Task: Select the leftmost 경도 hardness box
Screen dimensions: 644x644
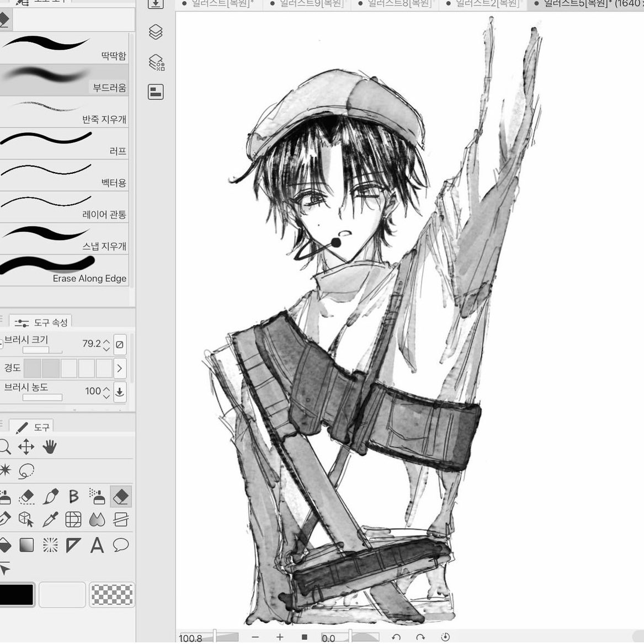Action: [x=33, y=368]
